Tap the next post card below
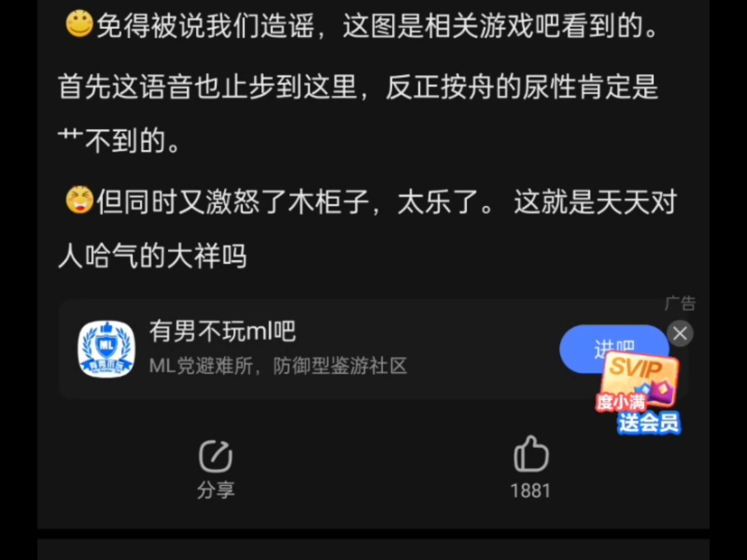Image resolution: width=747 pixels, height=560 pixels. pos(373,549)
